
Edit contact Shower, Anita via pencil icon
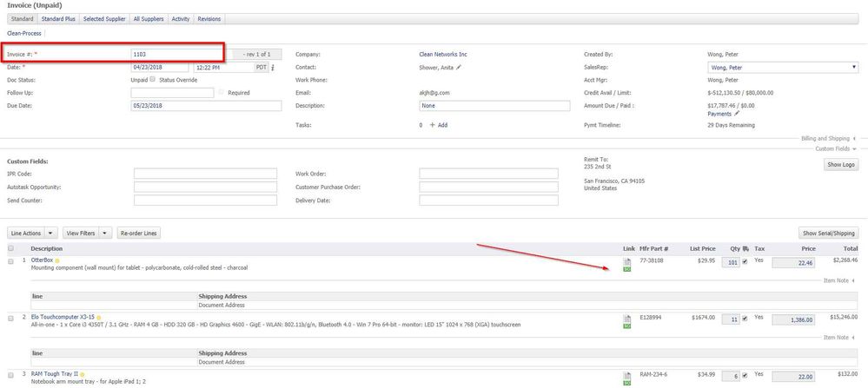pos(459,67)
